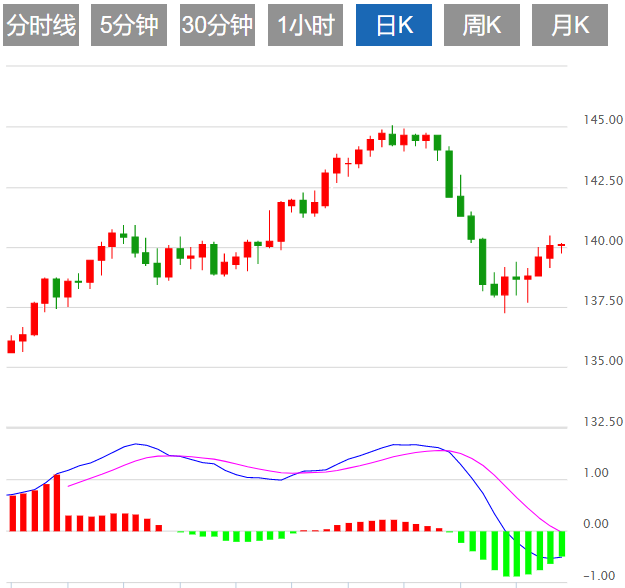Viewport: 625px width, 588px height.
Task: Click the MACD 0.00 axis label
Action: tap(596, 523)
